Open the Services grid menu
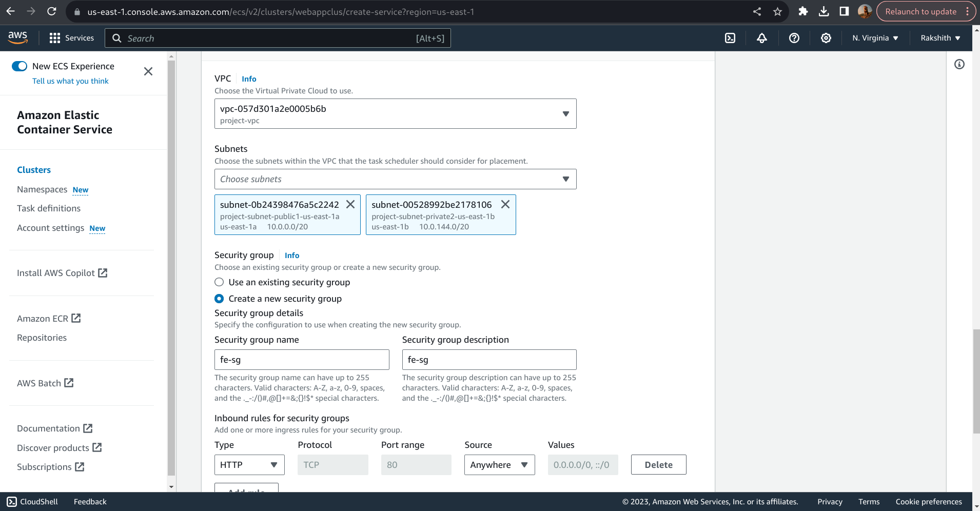Image resolution: width=980 pixels, height=511 pixels. (x=71, y=38)
